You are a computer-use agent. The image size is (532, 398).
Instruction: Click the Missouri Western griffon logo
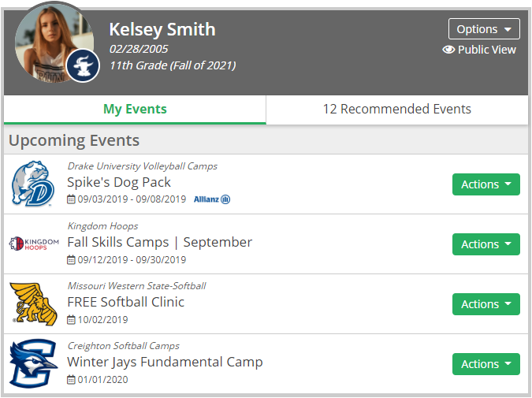pyautogui.click(x=33, y=303)
